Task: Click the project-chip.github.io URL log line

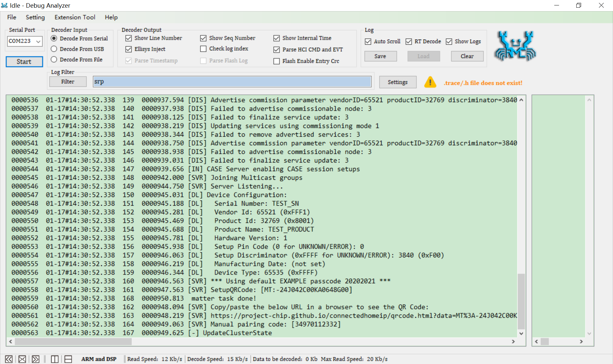Action: coord(262,316)
